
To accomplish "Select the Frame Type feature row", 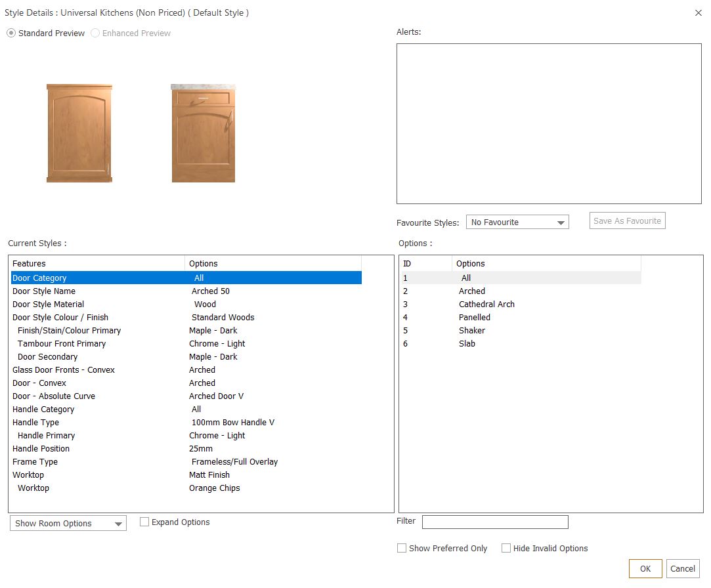I will point(186,461).
